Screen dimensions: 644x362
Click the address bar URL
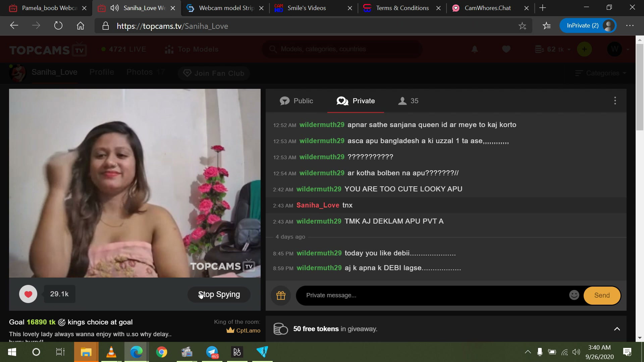172,26
